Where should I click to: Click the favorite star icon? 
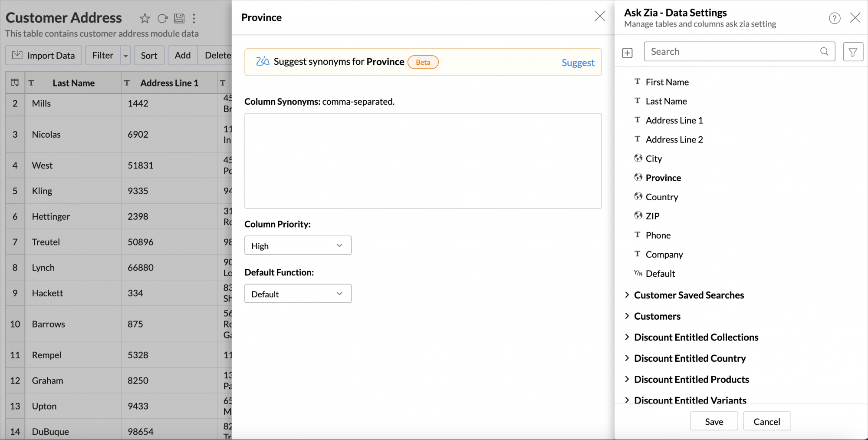click(x=145, y=18)
